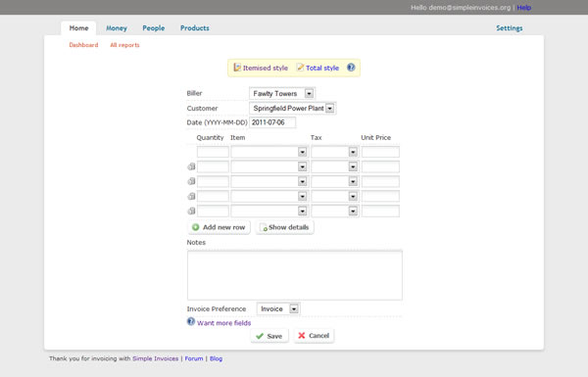Open the Tax dropdown in the third row
Viewport: 588px width, 377px height.
(334, 181)
